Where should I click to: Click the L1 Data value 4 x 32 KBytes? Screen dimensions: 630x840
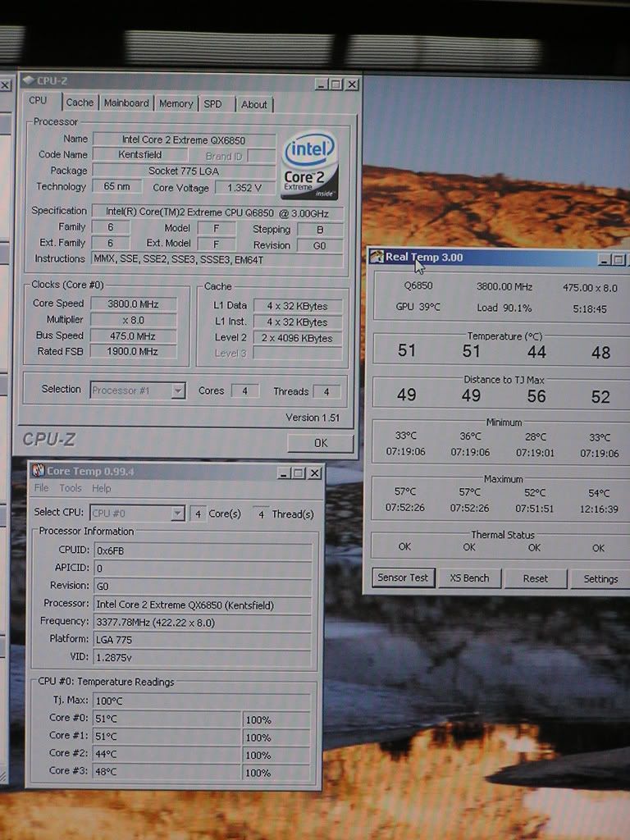point(297,306)
